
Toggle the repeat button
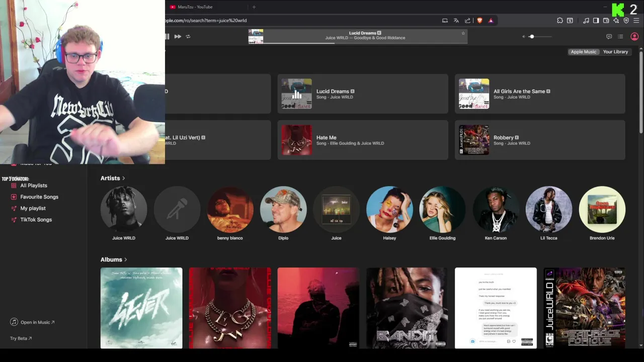[188, 36]
